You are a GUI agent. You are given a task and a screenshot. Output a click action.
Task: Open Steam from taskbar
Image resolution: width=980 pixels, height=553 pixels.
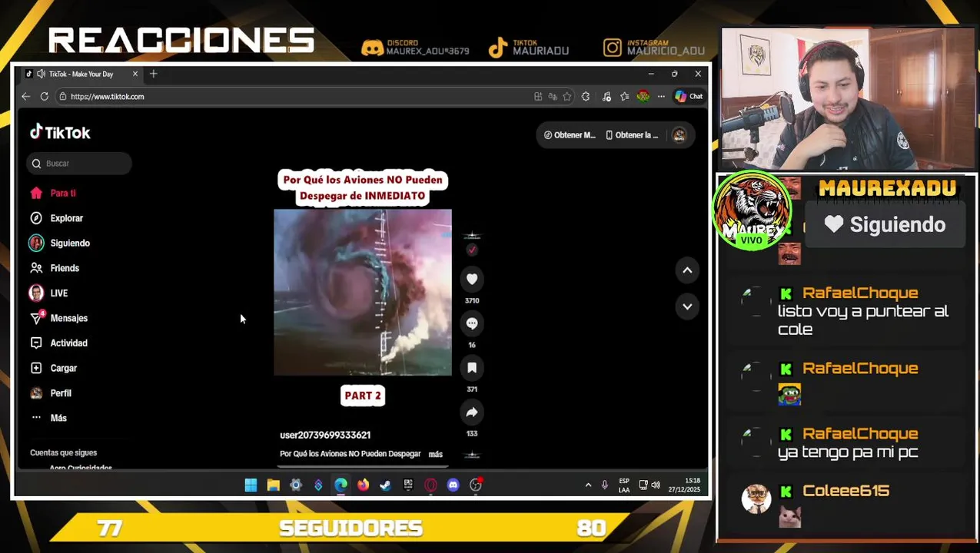tap(385, 485)
